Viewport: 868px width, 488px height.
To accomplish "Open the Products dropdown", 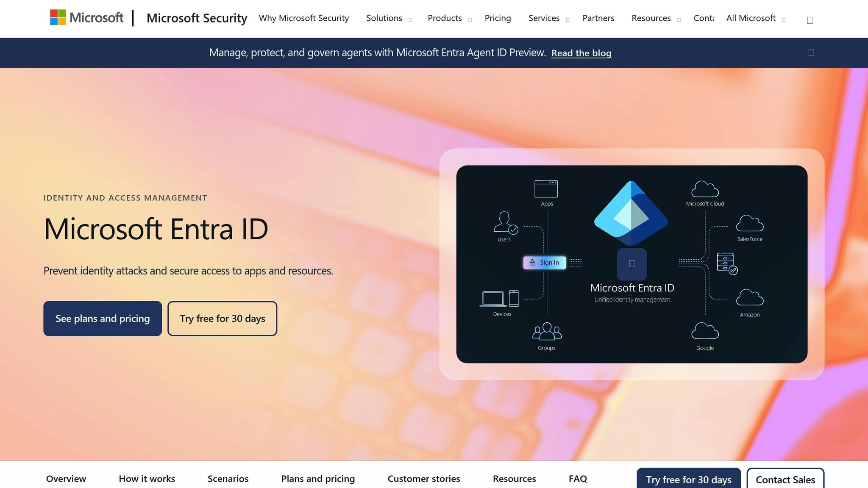I will [445, 19].
